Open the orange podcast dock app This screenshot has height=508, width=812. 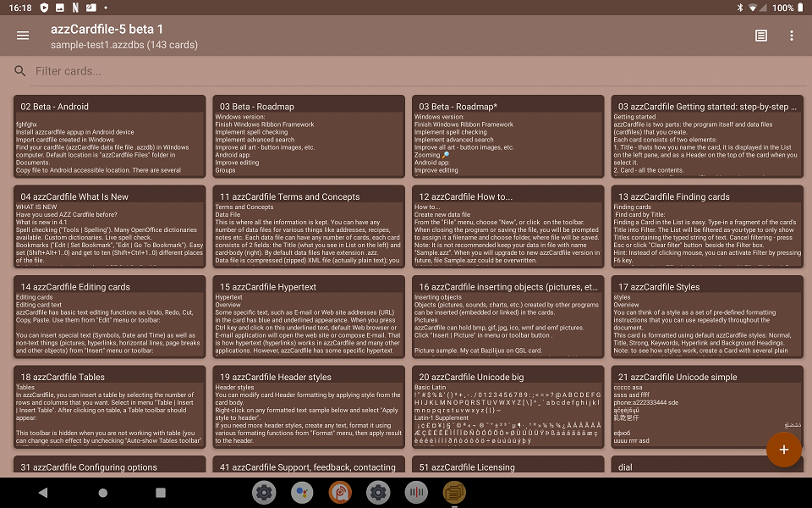(x=340, y=493)
